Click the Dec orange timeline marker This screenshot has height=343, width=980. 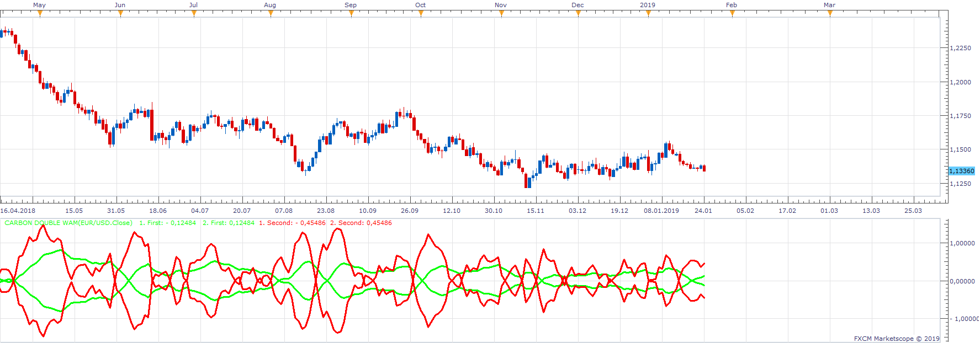578,14
